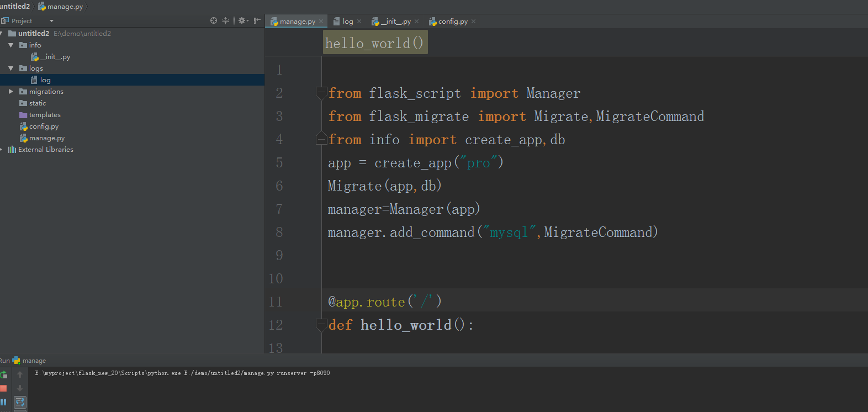Open the Project view dropdown
The height and width of the screenshot is (412, 868).
click(51, 21)
